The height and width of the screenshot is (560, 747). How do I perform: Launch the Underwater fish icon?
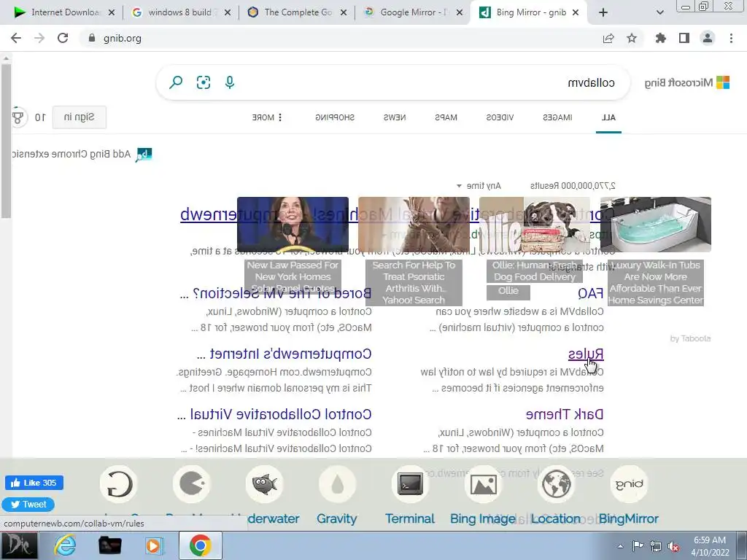point(264,484)
